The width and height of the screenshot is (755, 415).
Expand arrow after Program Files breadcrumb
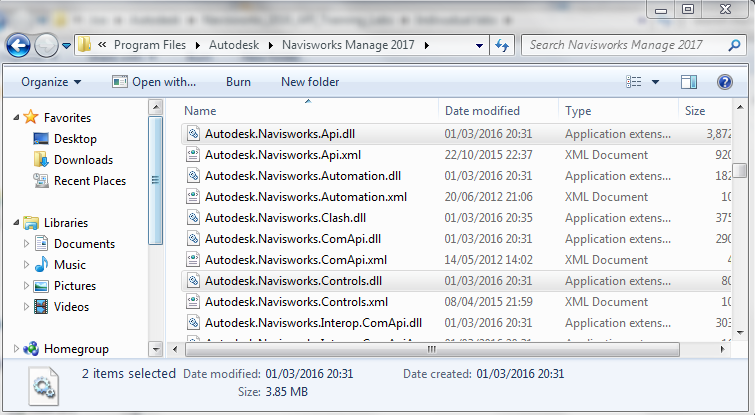198,45
